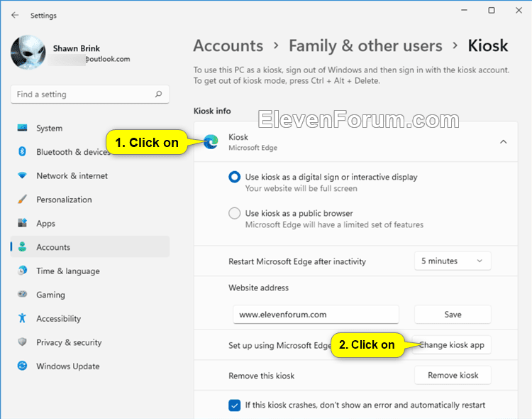Click the search magnifier icon
532x419 pixels.
coord(158,94)
